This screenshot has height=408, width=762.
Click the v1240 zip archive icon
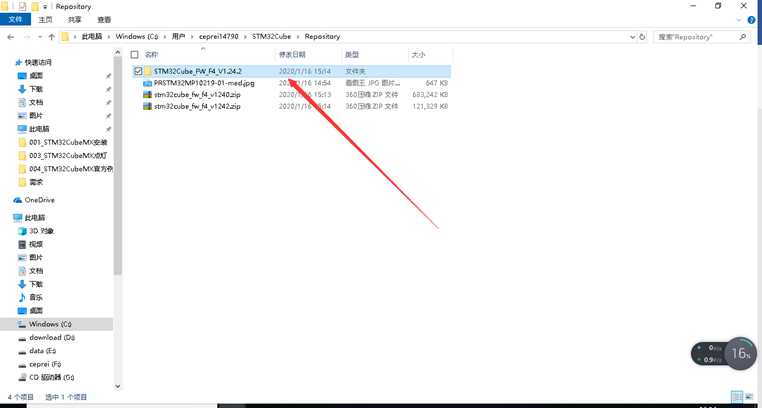(148, 95)
